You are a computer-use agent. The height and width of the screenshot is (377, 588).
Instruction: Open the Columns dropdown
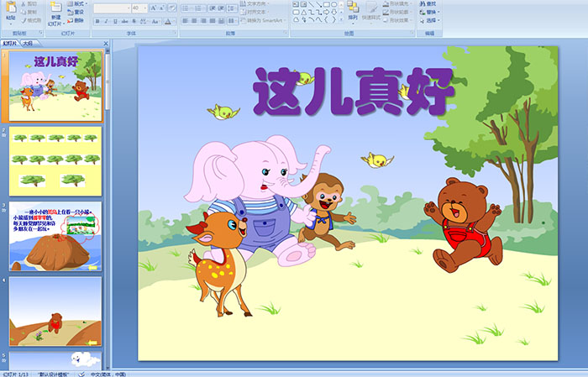click(233, 21)
